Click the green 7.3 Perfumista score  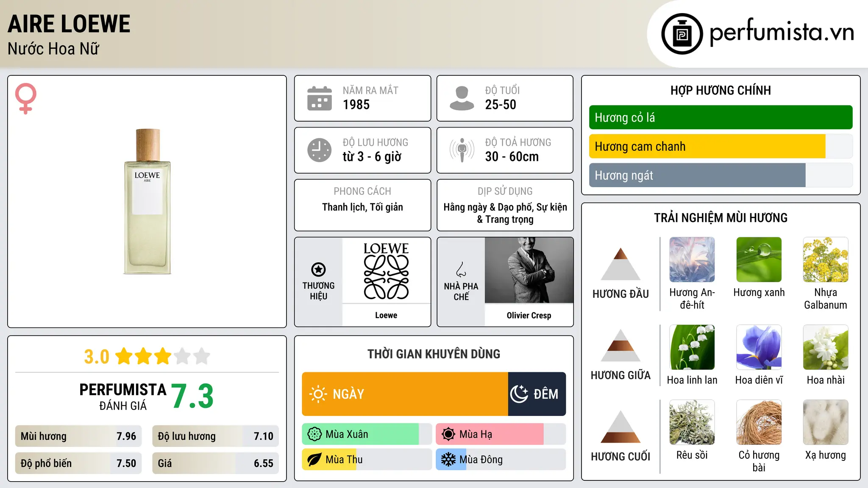(x=192, y=396)
